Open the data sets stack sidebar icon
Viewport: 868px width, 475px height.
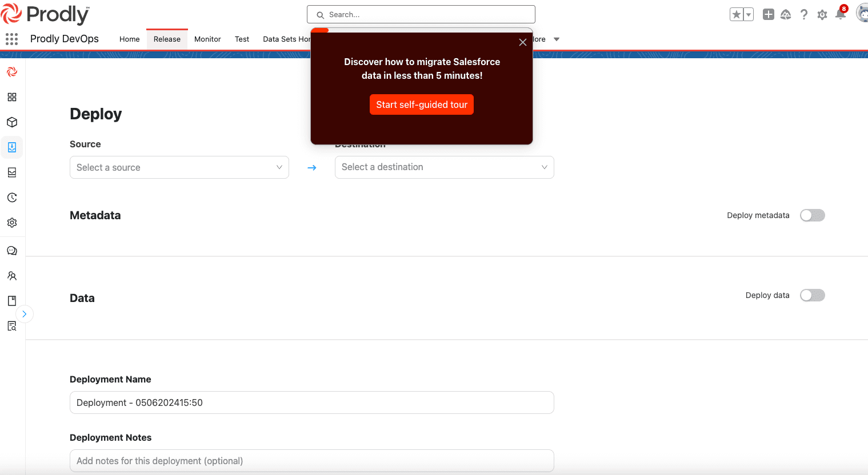coord(12,172)
